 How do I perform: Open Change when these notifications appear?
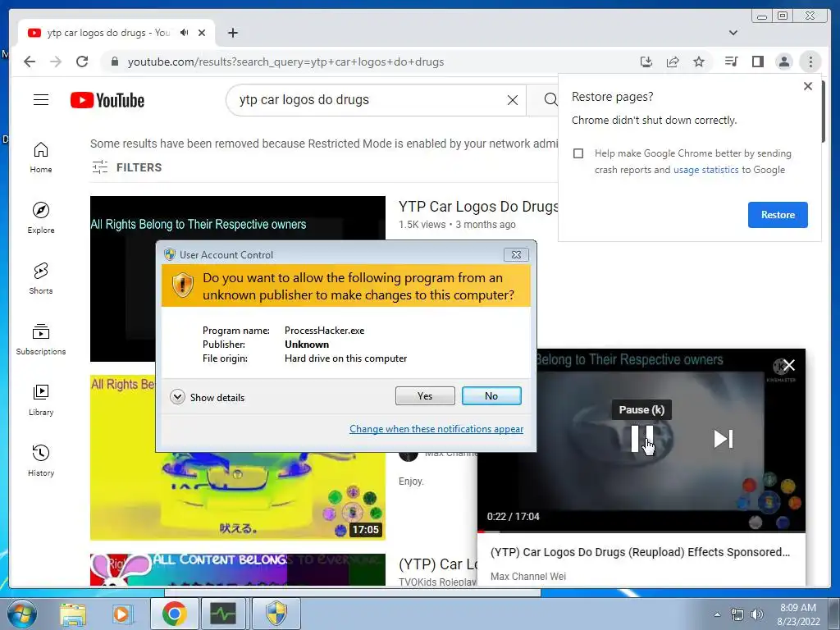pyautogui.click(x=436, y=428)
